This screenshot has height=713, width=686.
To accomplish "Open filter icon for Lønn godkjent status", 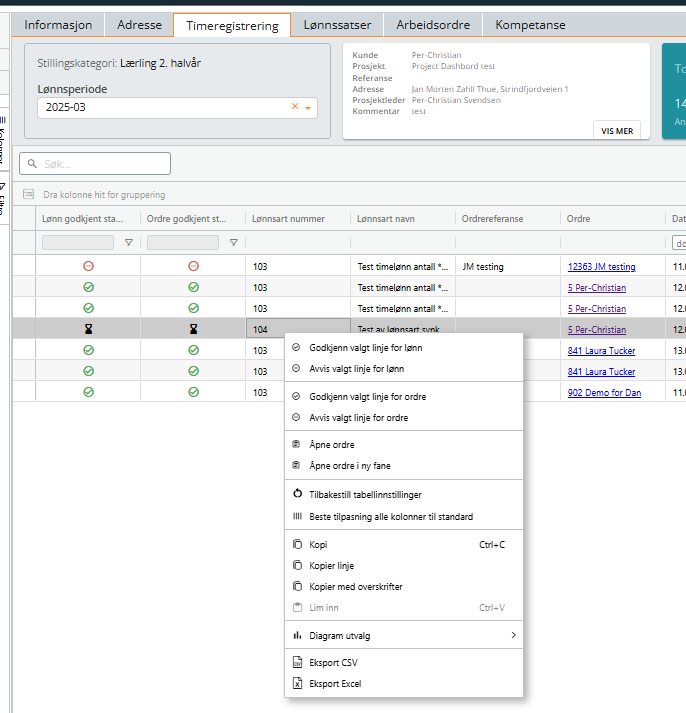I will pos(129,243).
